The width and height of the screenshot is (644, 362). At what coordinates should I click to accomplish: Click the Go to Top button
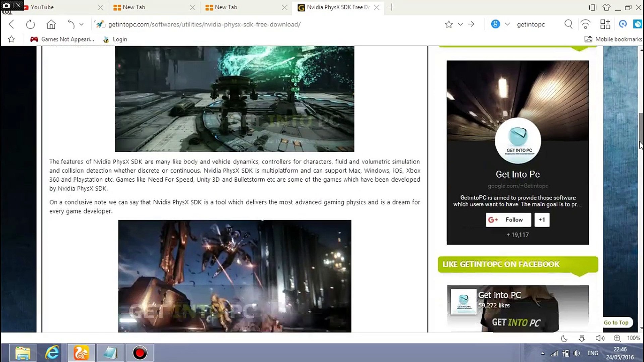(x=616, y=322)
